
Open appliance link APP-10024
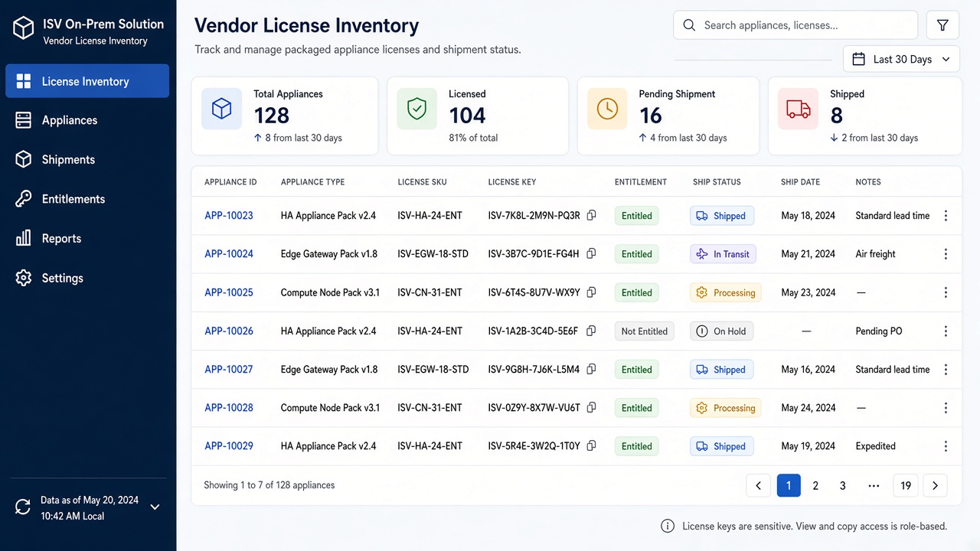(229, 254)
